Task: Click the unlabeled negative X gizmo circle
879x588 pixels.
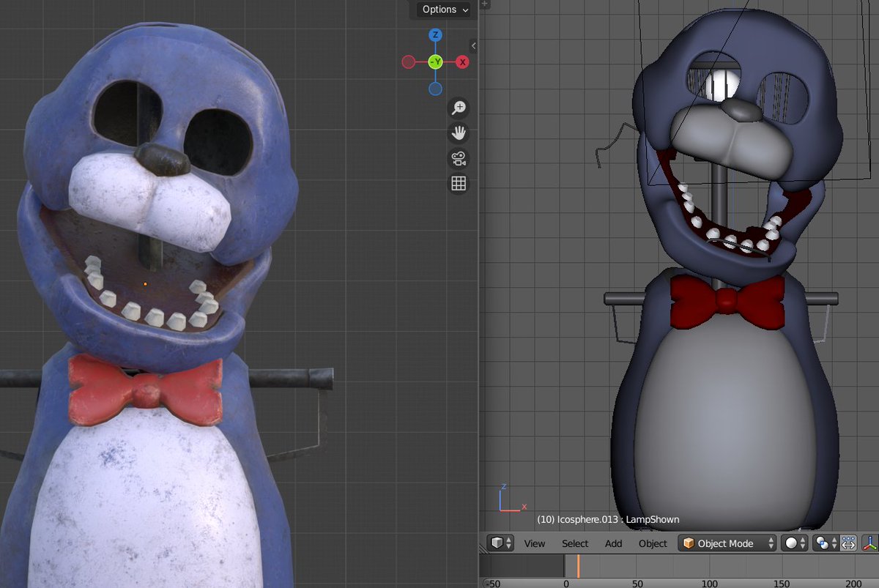Action: pyautogui.click(x=408, y=62)
